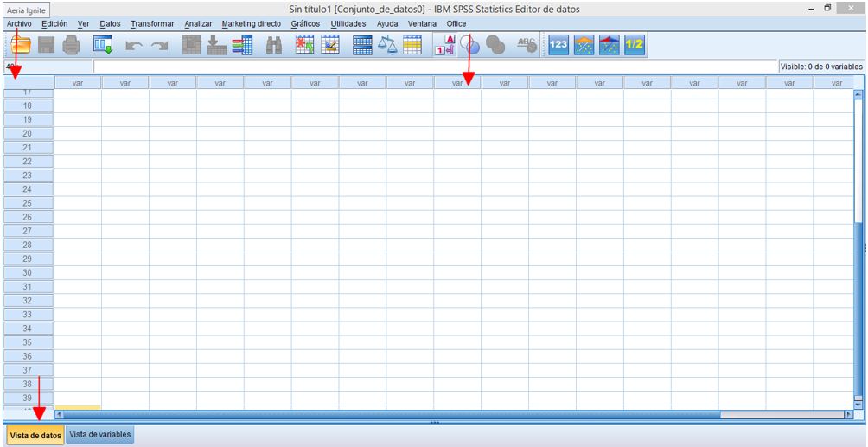868x447 pixels.
Task: Click the blue 123 toolbar icon
Action: tap(558, 46)
